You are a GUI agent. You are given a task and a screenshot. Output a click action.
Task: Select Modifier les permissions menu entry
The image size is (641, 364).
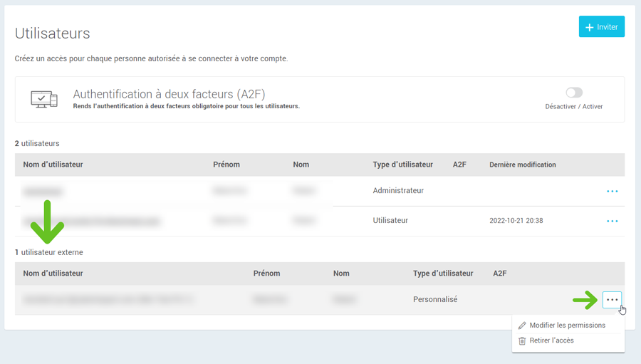tap(567, 326)
